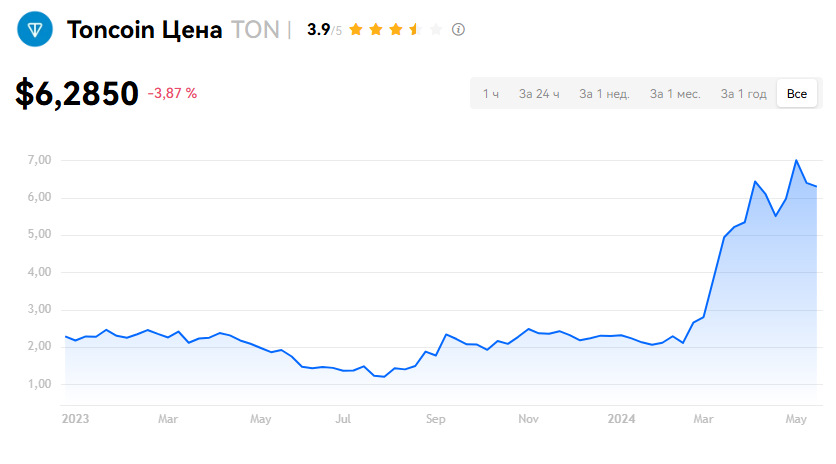Switch chart to "За 24 ч"

(x=539, y=94)
